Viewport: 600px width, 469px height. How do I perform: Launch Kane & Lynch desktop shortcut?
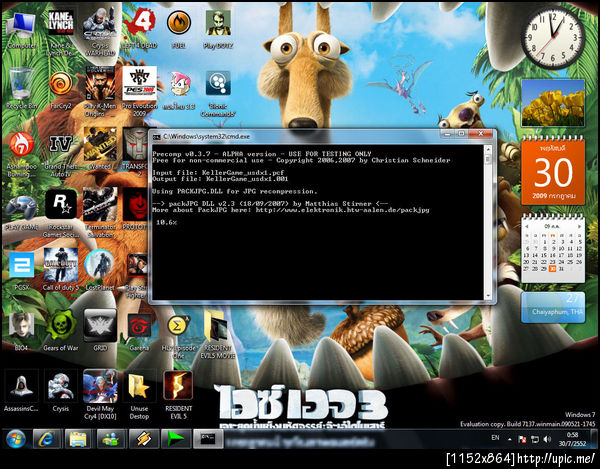click(x=60, y=33)
